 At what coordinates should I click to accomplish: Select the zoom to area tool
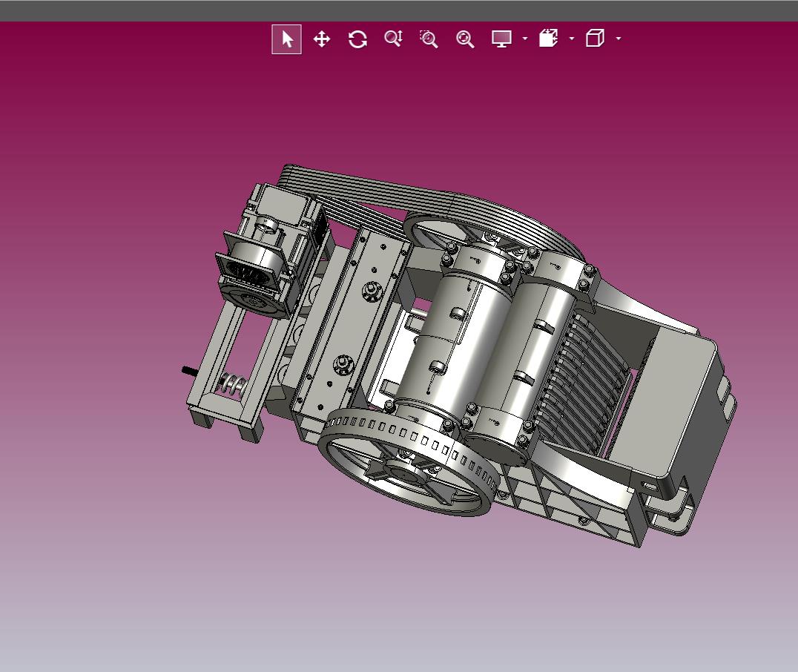429,39
